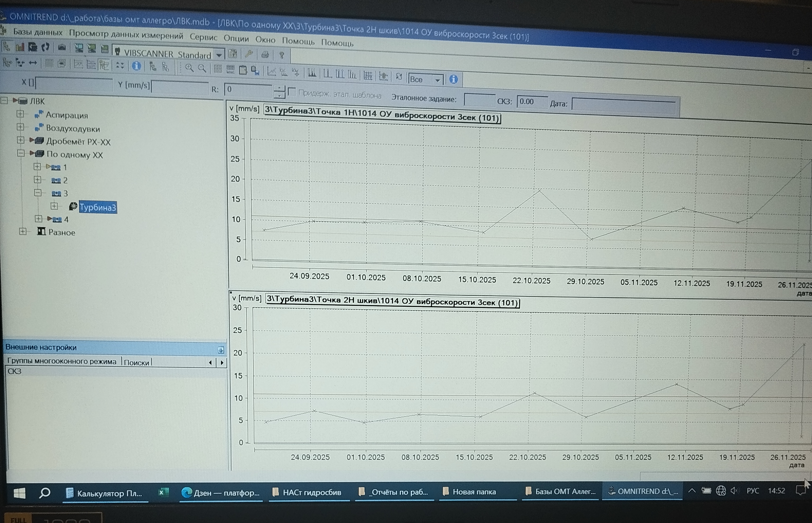The image size is (812, 523).
Task: Click the zoom in magnifier icon
Action: point(189,68)
